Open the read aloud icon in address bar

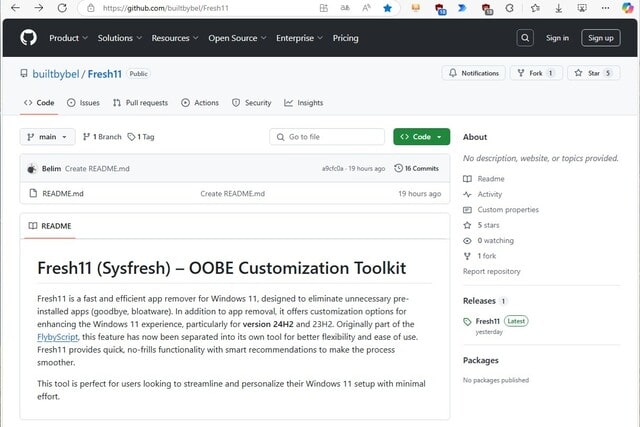[366, 8]
